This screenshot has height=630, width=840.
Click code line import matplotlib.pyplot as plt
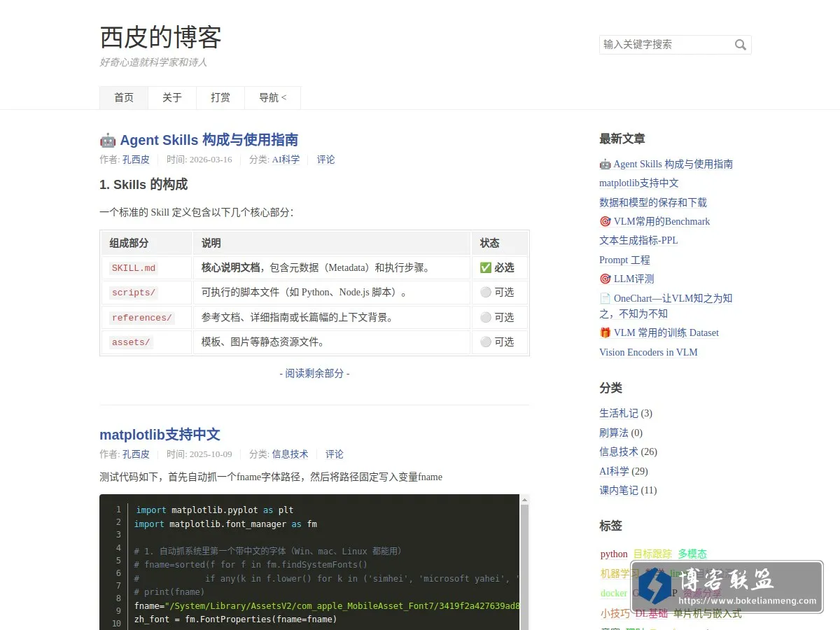214,510
